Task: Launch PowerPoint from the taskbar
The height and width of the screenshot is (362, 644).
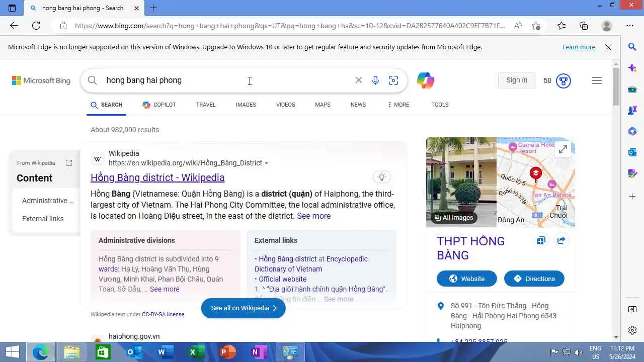Action: tap(227, 352)
